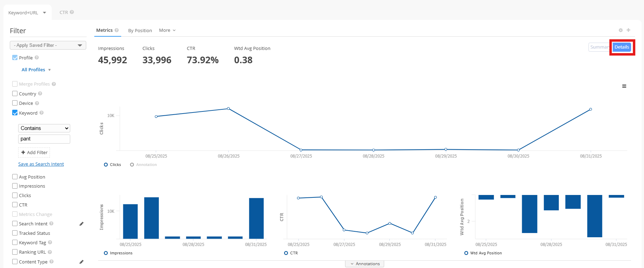644x268 pixels.
Task: Open the Contains match type dropdown
Action: tap(44, 128)
